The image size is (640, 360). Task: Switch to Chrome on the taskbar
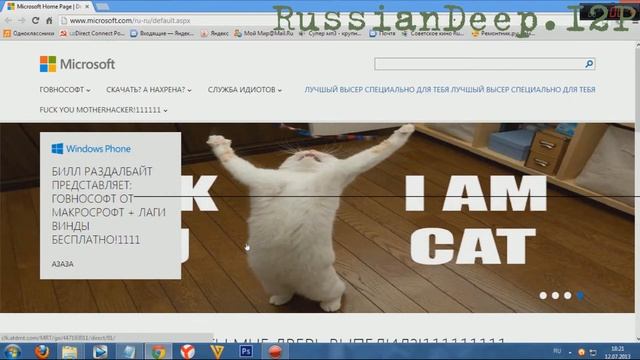(x=158, y=351)
